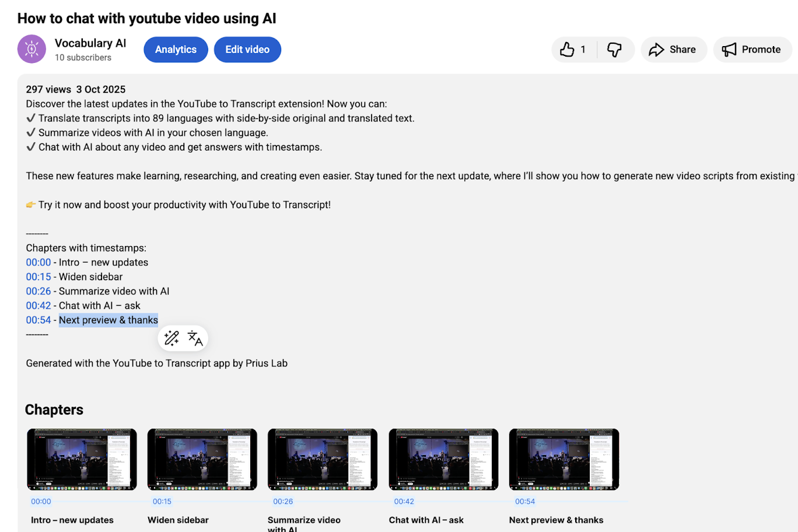Click the Edit video button

coord(247,50)
